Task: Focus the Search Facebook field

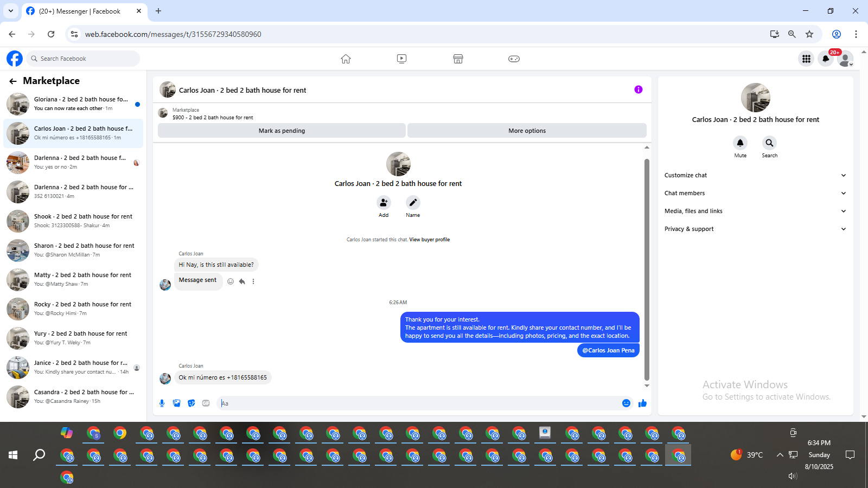Action: click(83, 59)
